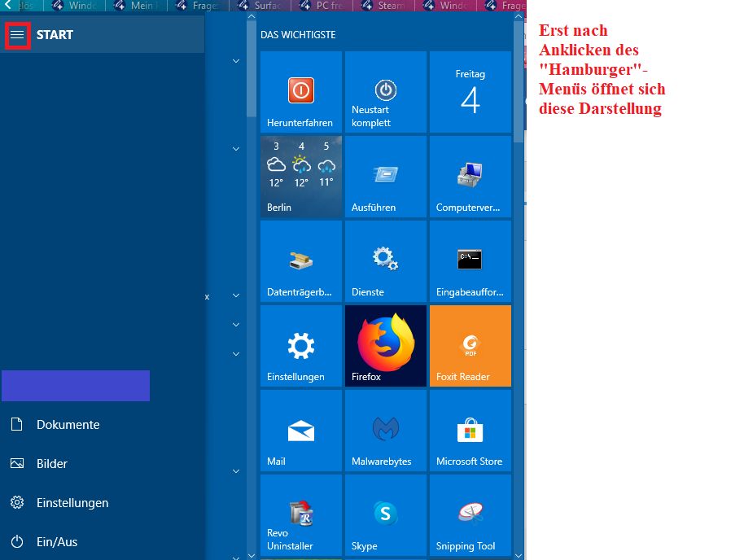The image size is (744, 560).
Task: Open the Eingabeaufforderung command prompt tile
Action: coord(470,261)
